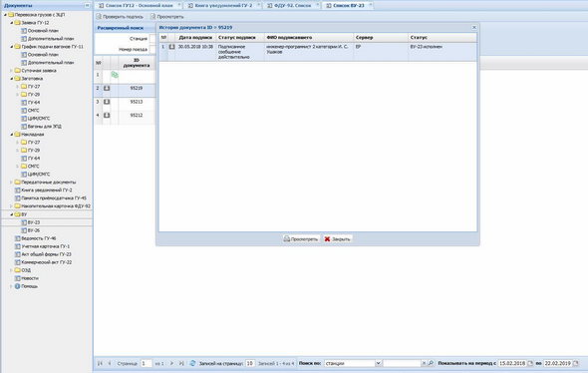Image resolution: width=588 pixels, height=373 pixels.
Task: Go to the last page
Action: click(181, 363)
